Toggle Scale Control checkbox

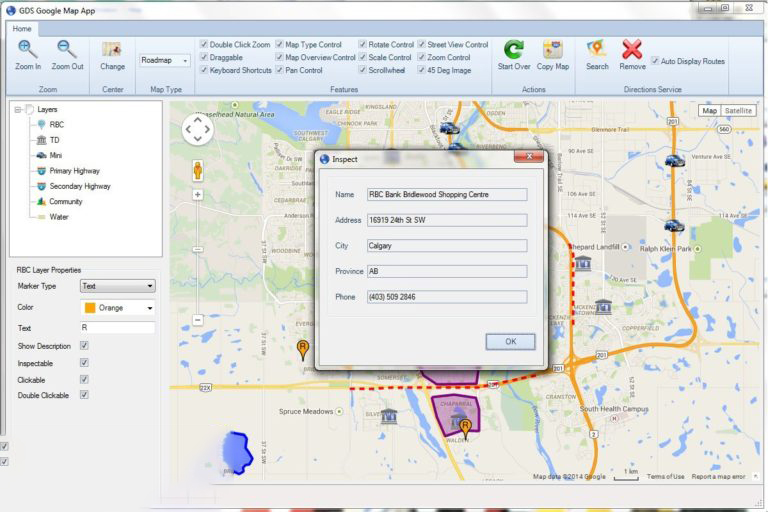tap(362, 57)
